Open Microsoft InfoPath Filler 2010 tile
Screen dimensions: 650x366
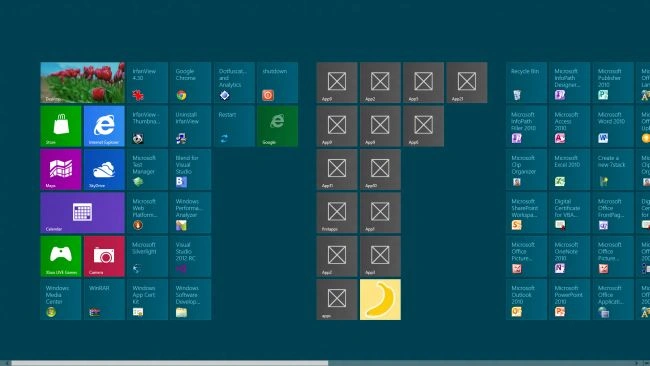pyautogui.click(x=526, y=126)
